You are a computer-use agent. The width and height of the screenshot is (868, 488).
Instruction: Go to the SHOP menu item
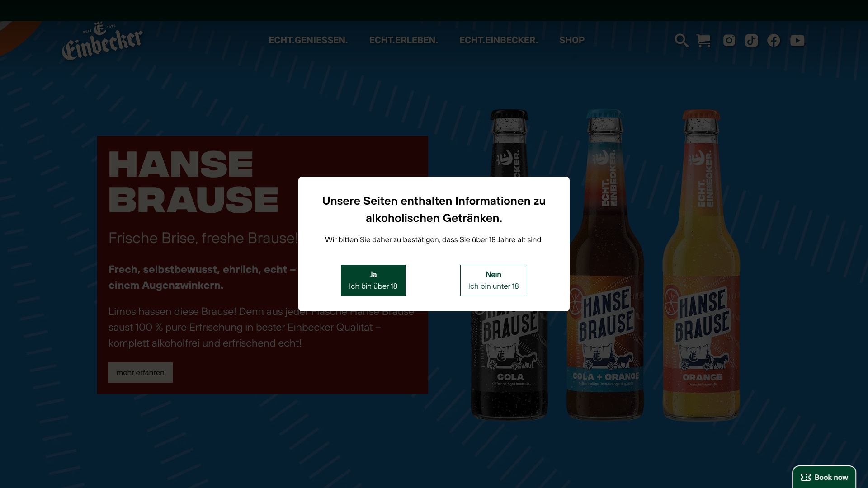point(571,40)
